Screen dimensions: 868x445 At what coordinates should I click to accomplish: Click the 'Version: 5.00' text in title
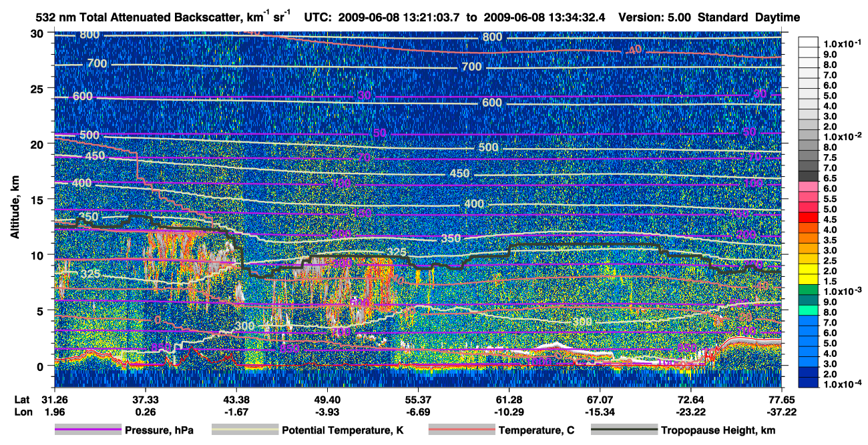pyautogui.click(x=656, y=17)
